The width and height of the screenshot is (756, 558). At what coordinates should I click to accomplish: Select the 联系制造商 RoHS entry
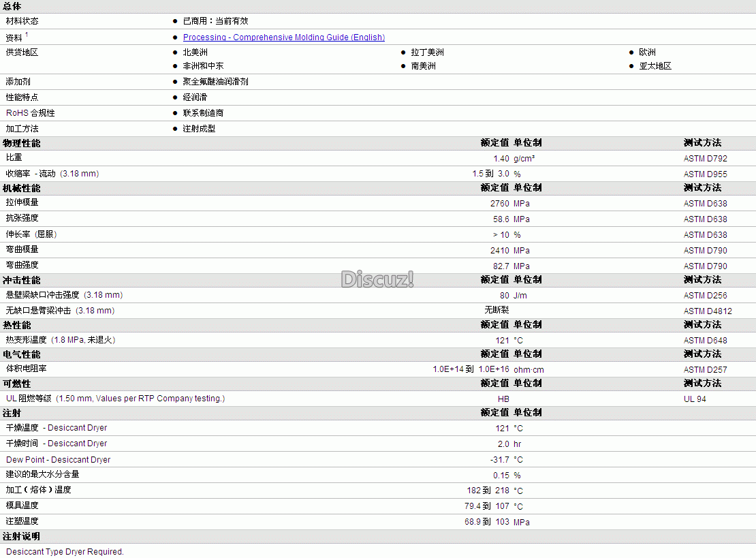[x=203, y=113]
